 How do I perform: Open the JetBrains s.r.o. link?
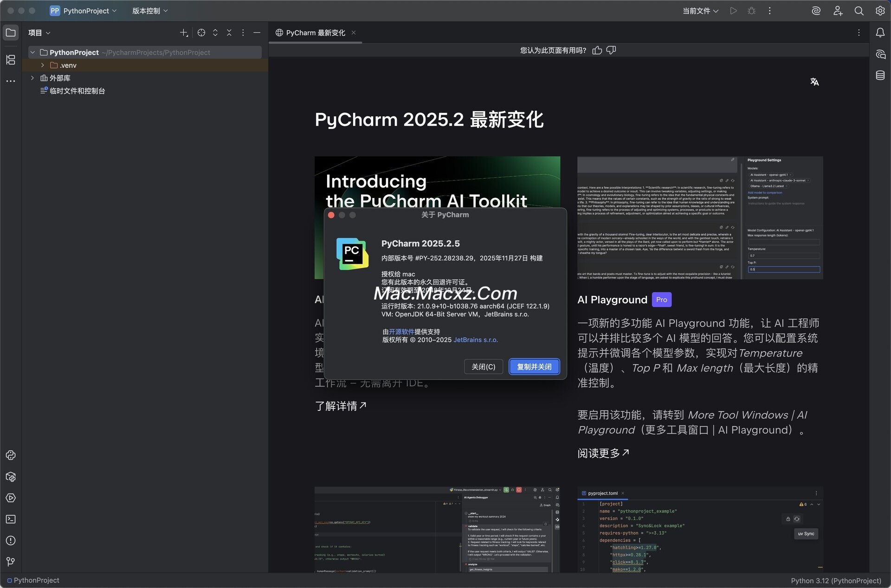coord(475,340)
